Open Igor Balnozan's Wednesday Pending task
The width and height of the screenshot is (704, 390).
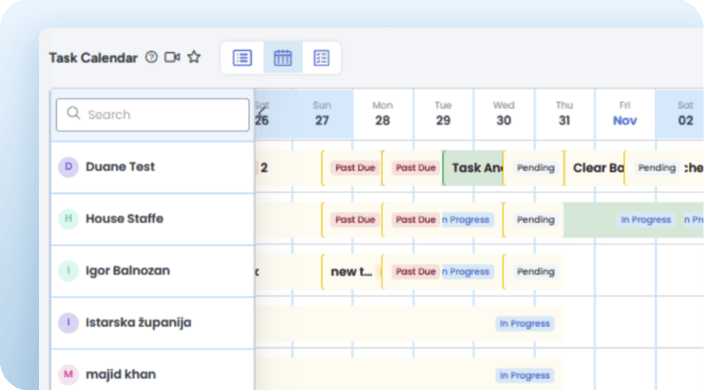533,272
